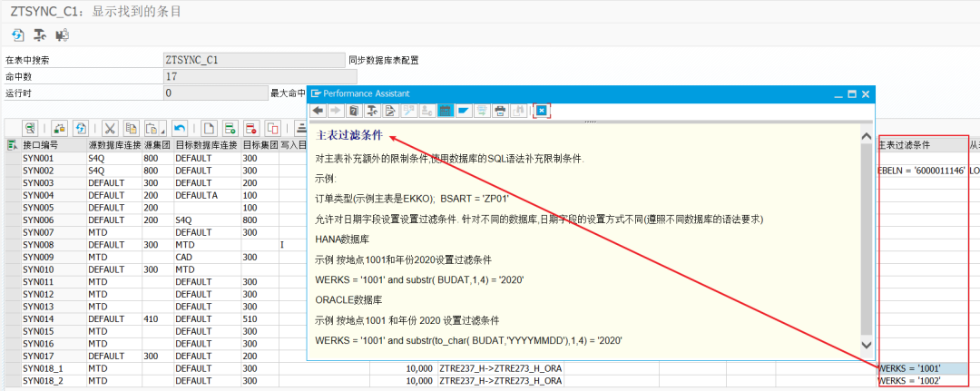
Task: Click target connection cell DEFAULTA in SYN004 row
Action: point(207,196)
